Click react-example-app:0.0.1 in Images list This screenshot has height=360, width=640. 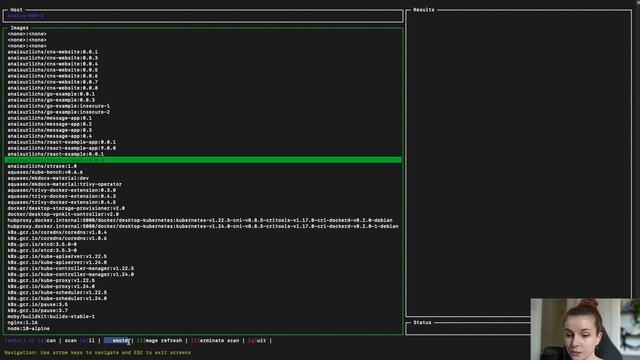tap(62, 142)
